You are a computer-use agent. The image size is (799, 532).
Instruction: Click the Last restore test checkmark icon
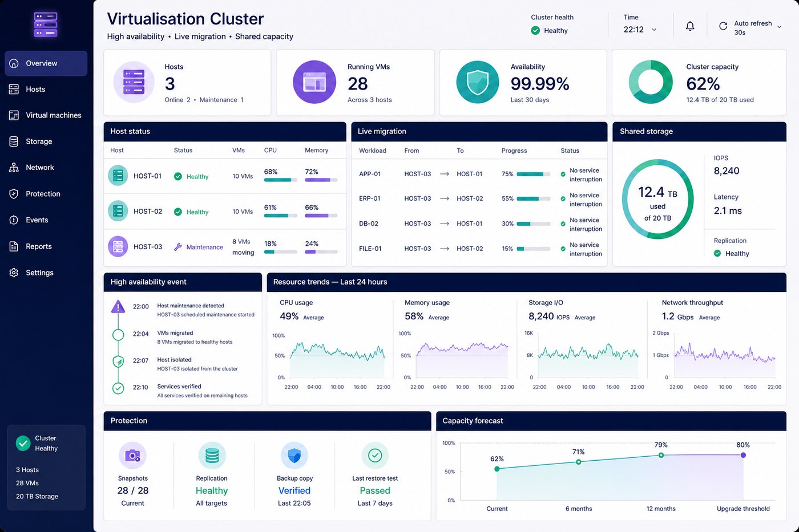coord(375,456)
